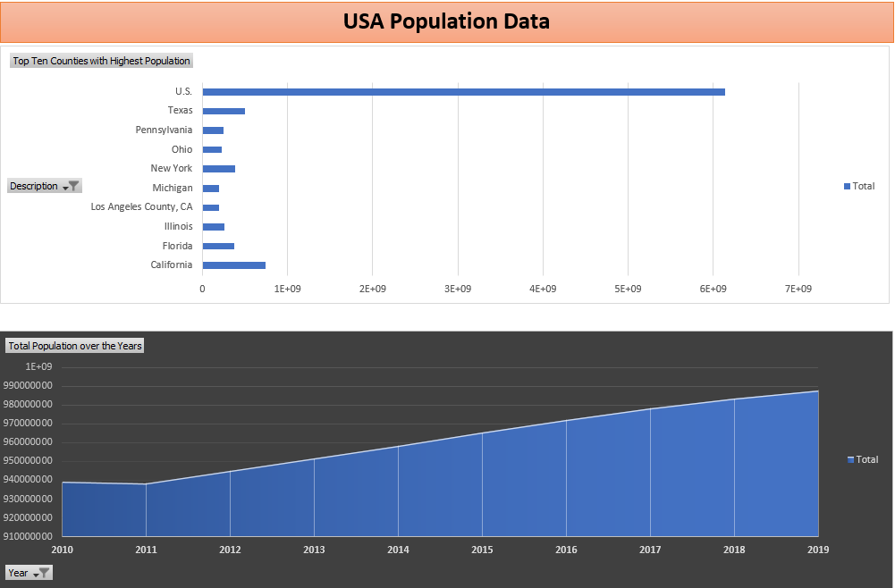Click Total Population over the Years button
895x588 pixels.
[x=75, y=346]
